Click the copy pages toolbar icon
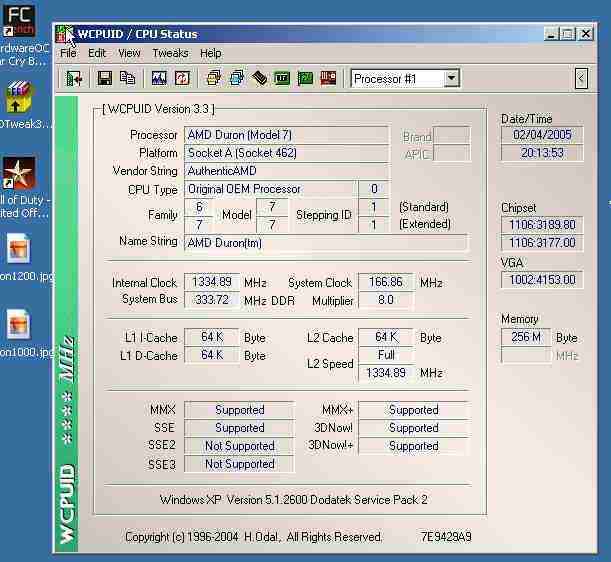Image resolution: width=611 pixels, height=562 pixels. [127, 78]
